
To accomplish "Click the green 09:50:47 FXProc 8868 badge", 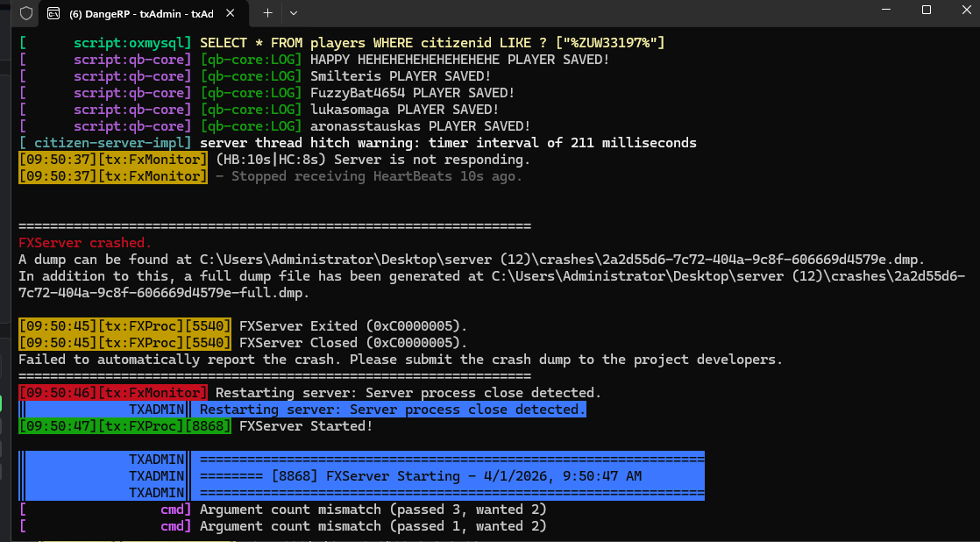I will [x=125, y=426].
